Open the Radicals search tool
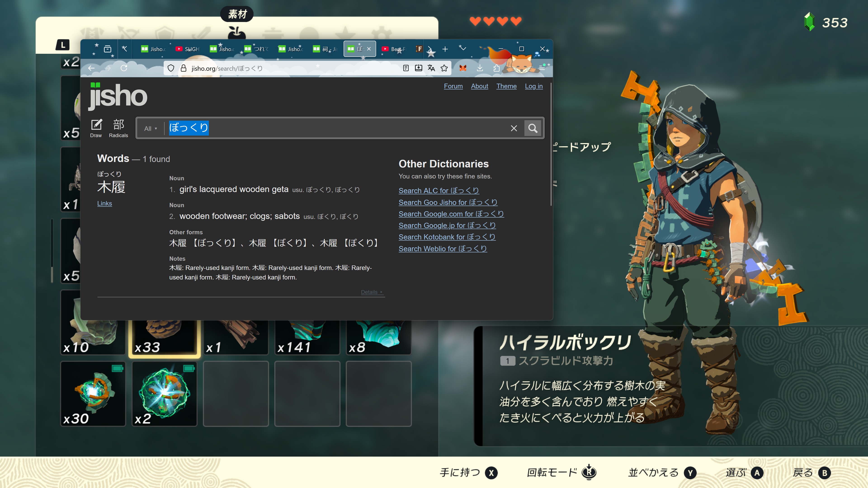868x488 pixels. (x=118, y=128)
